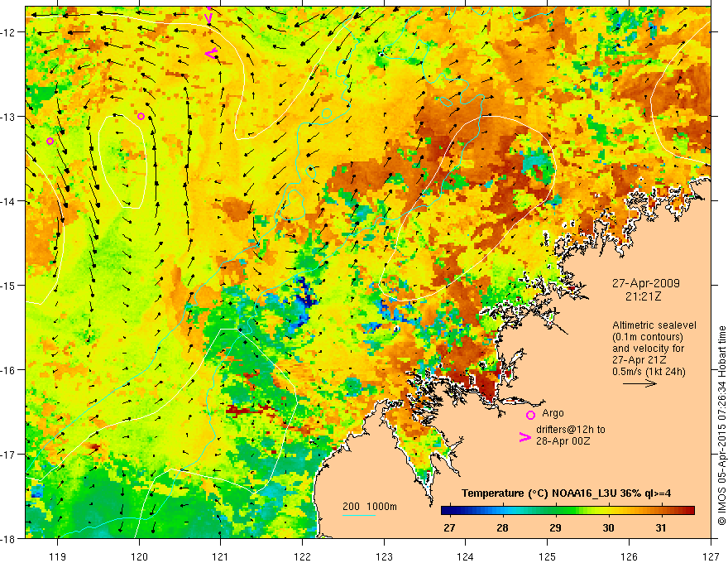Click the latitude axis label '-14'
Image resolution: width=728 pixels, height=563 pixels.
pos(8,201)
